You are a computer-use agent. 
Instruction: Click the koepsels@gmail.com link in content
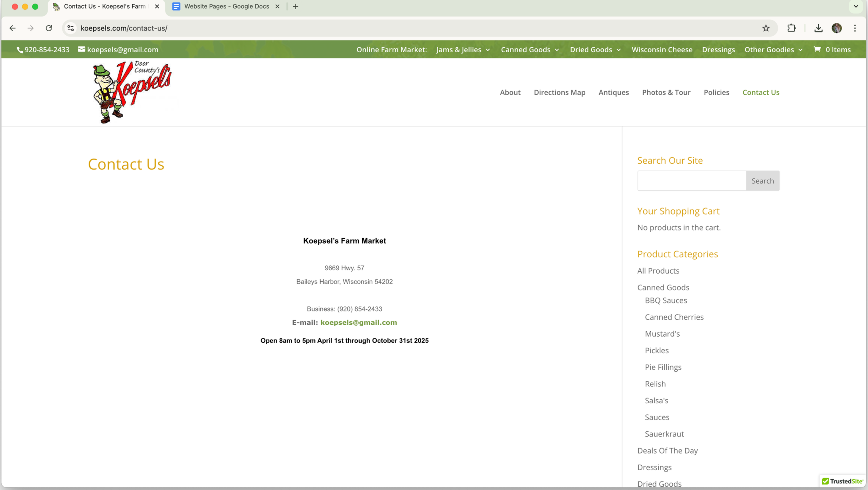pos(358,322)
